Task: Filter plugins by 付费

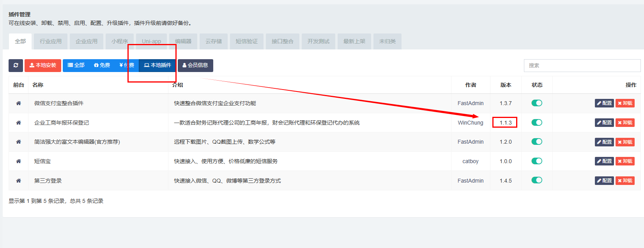Action: point(127,65)
